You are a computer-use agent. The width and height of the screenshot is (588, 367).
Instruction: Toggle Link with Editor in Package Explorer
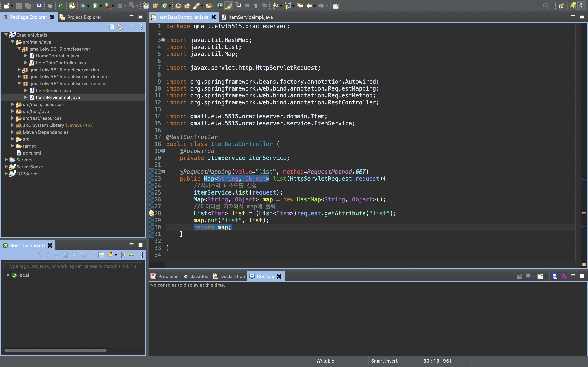point(120,27)
